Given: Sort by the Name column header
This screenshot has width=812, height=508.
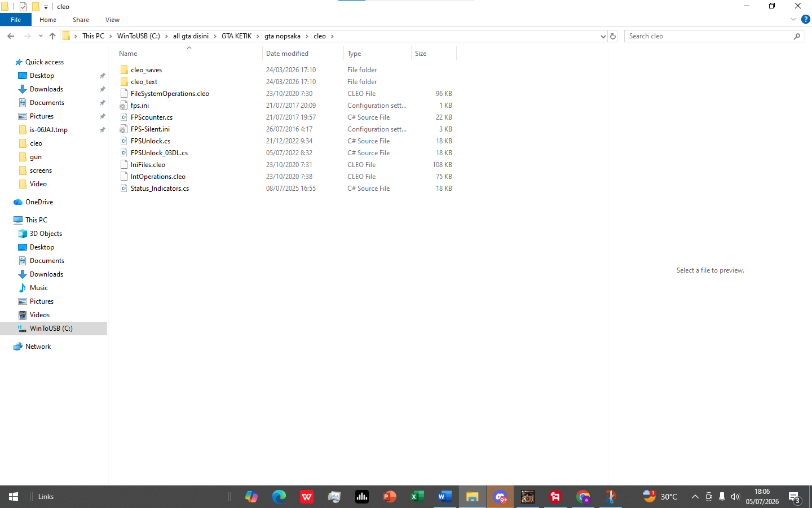Looking at the screenshot, I should pos(189,54).
